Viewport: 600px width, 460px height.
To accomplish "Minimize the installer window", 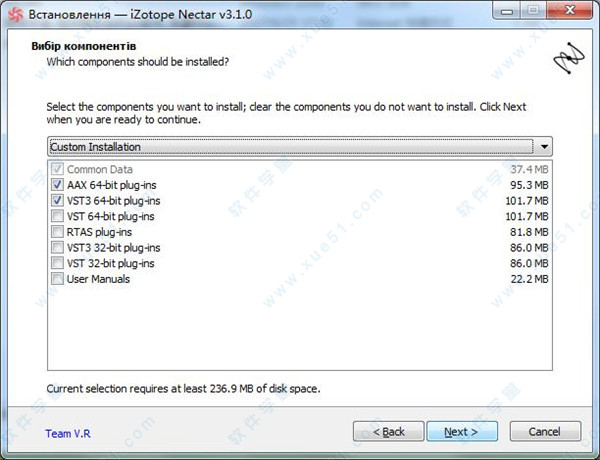I will 507,11.
